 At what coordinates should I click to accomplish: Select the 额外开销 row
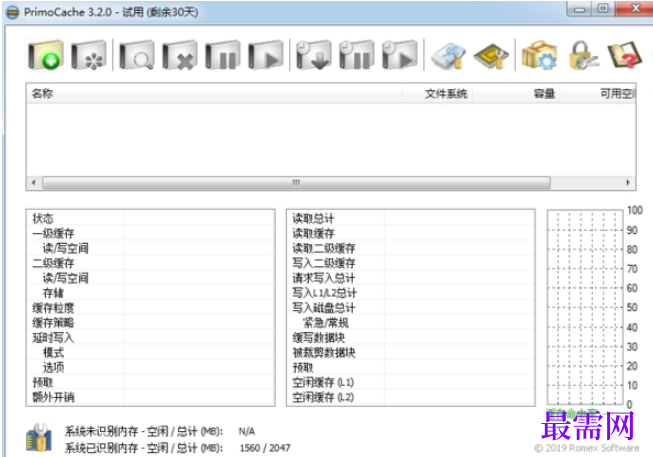click(151, 397)
